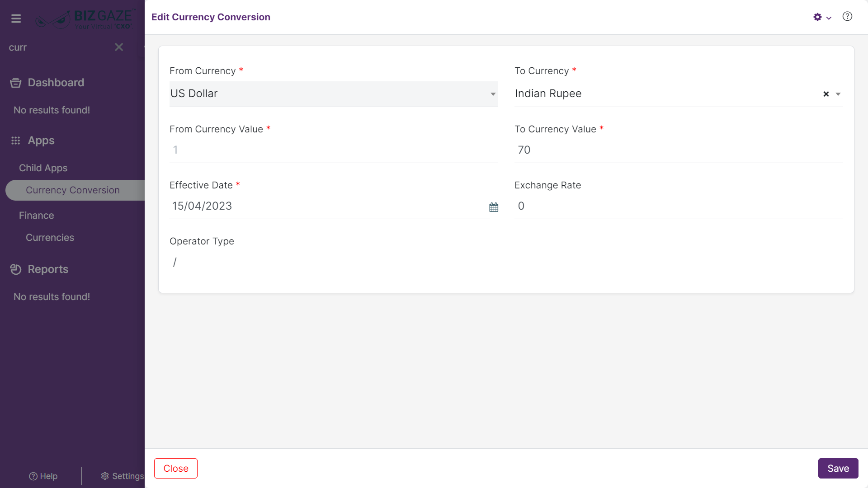This screenshot has height=488, width=868.
Task: Click the Dashboard sidebar icon
Action: click(16, 83)
